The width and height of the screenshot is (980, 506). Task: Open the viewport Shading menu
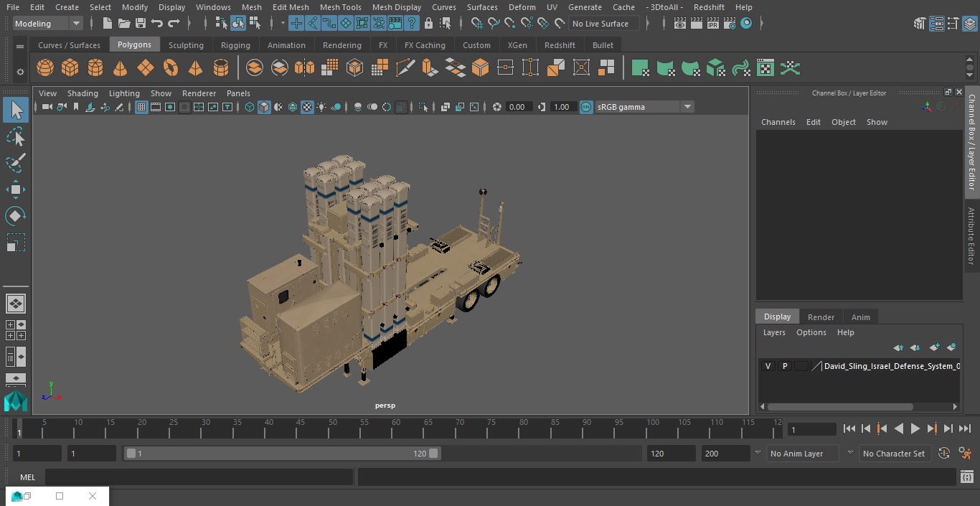click(x=83, y=93)
